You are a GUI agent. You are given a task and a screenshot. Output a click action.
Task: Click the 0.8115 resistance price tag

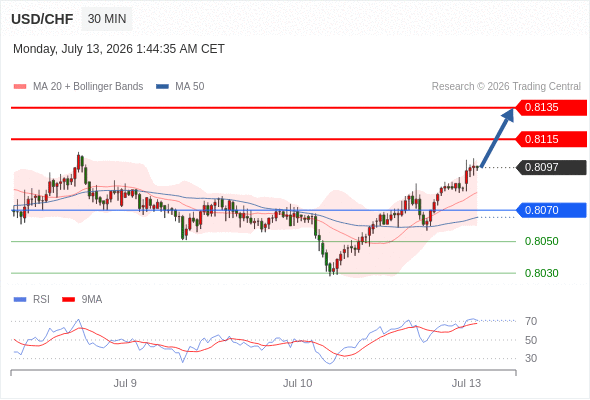point(551,139)
